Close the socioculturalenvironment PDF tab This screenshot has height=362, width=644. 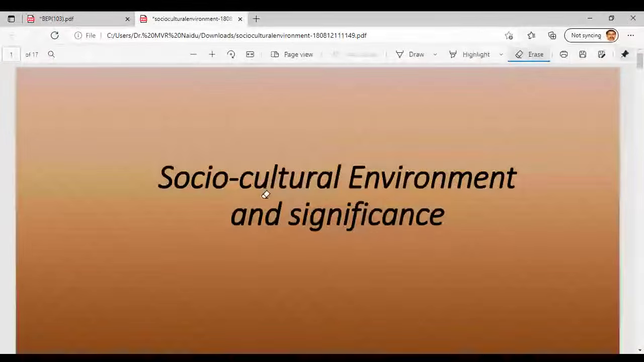(x=240, y=19)
